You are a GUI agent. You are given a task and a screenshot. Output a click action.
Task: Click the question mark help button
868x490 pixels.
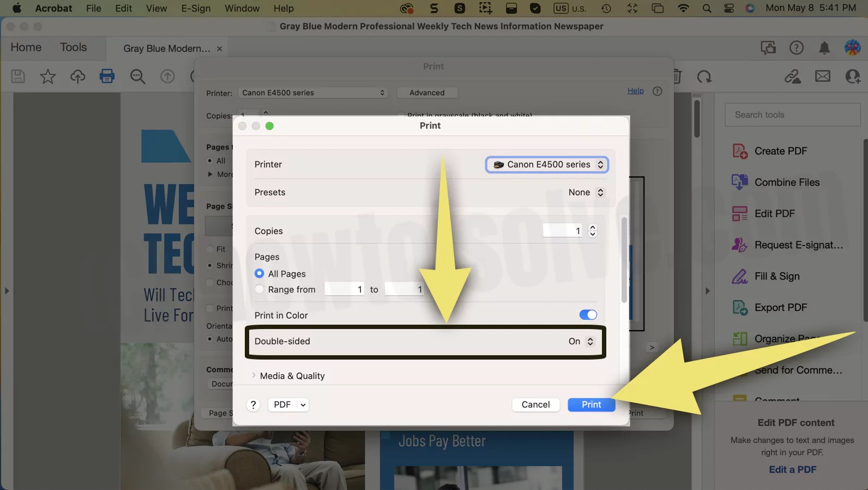point(253,404)
